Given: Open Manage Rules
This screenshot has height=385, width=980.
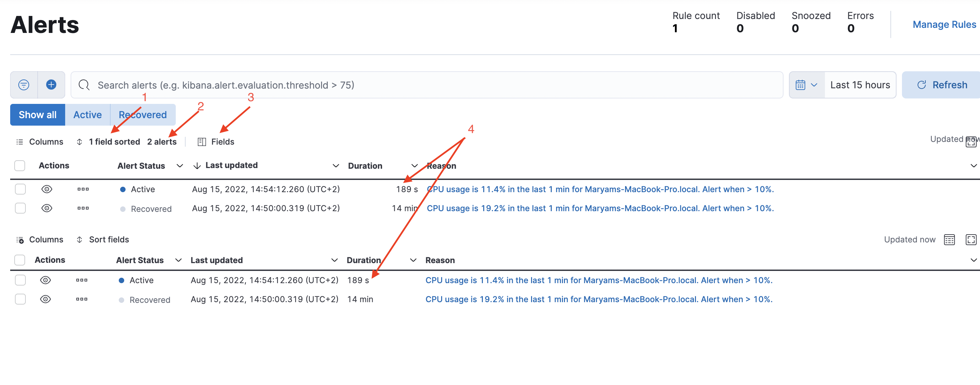Looking at the screenshot, I should (944, 24).
